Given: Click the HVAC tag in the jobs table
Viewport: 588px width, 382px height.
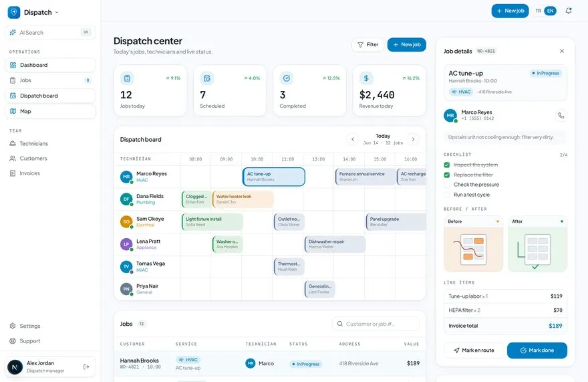Looking at the screenshot, I should tap(188, 360).
